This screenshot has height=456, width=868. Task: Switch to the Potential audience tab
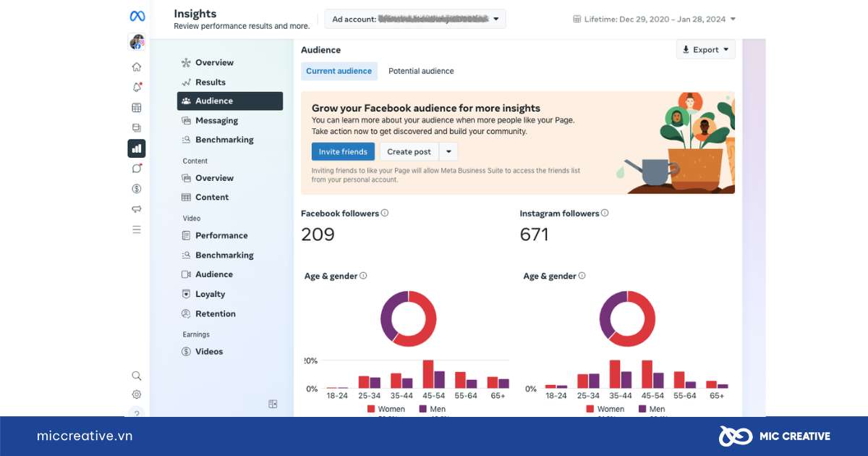421,71
